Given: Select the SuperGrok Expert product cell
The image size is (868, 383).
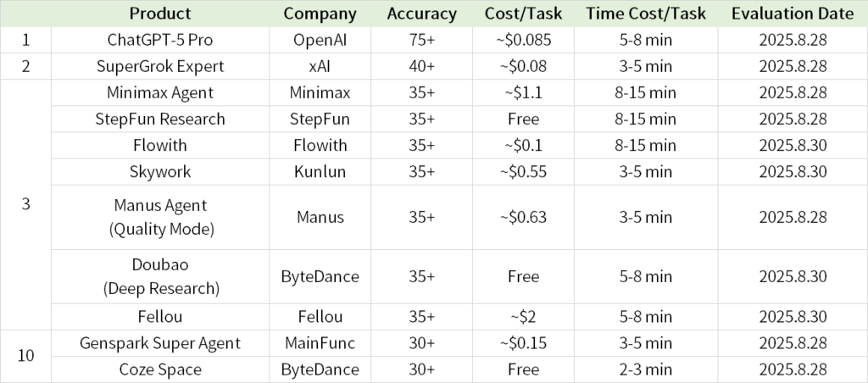Looking at the screenshot, I should 160,66.
